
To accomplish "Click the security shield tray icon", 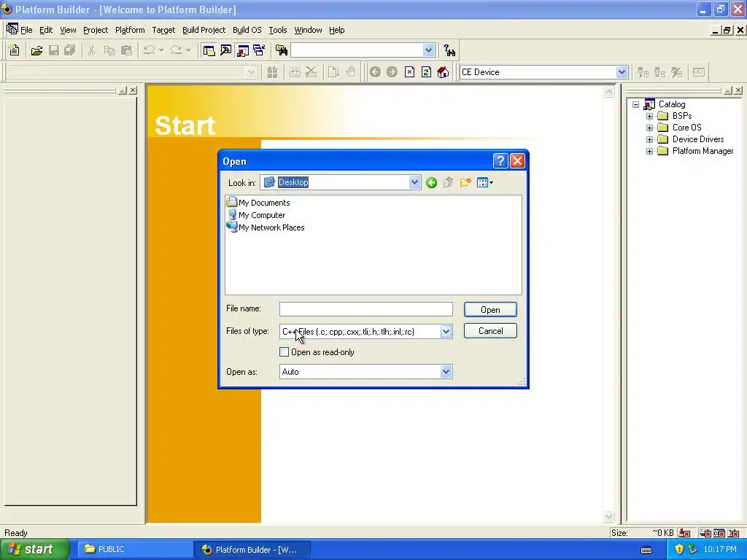I will click(x=679, y=549).
